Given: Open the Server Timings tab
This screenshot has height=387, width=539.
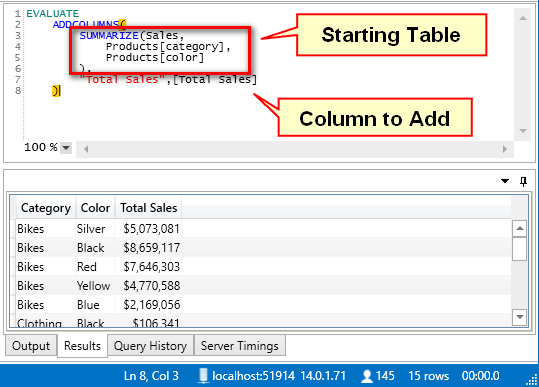Looking at the screenshot, I should click(x=240, y=346).
